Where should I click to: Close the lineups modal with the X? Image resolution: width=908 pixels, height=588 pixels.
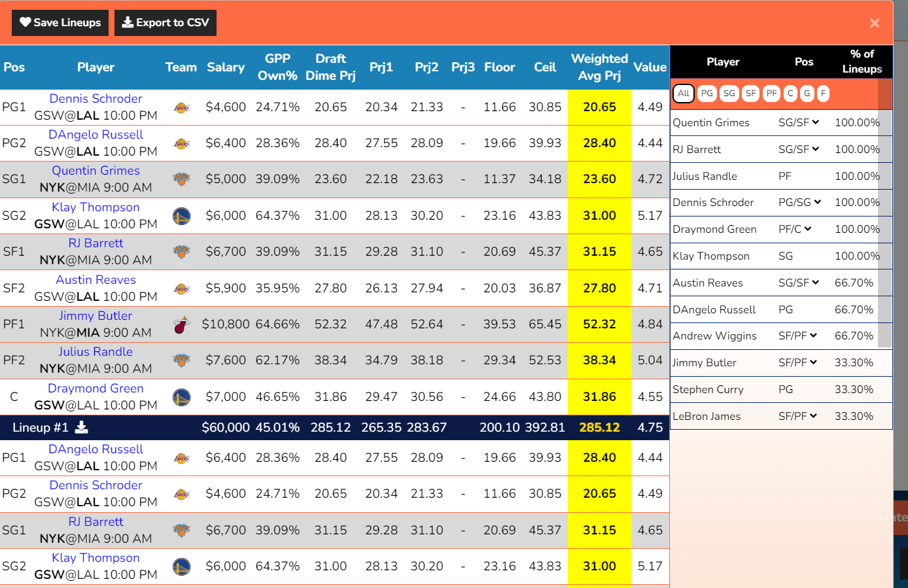[x=874, y=23]
